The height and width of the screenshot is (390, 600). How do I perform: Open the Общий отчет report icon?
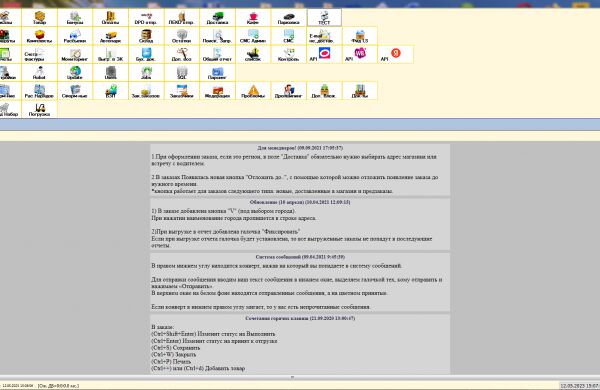point(217,54)
